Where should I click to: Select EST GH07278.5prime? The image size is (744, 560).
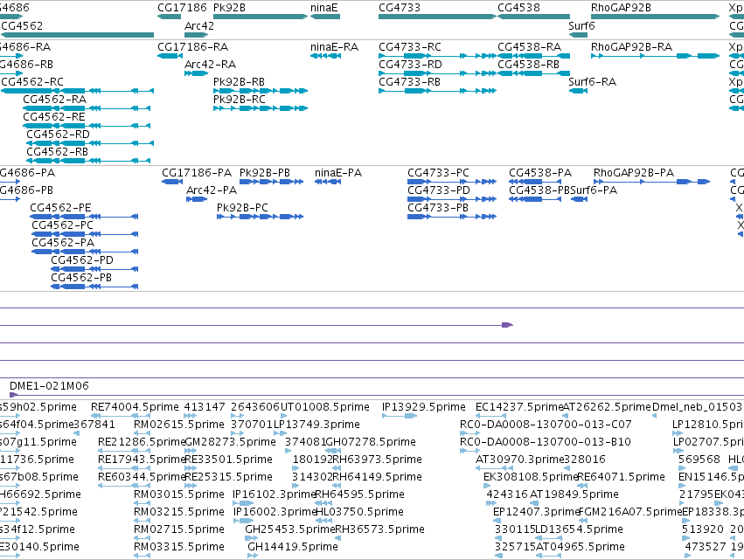point(371,442)
